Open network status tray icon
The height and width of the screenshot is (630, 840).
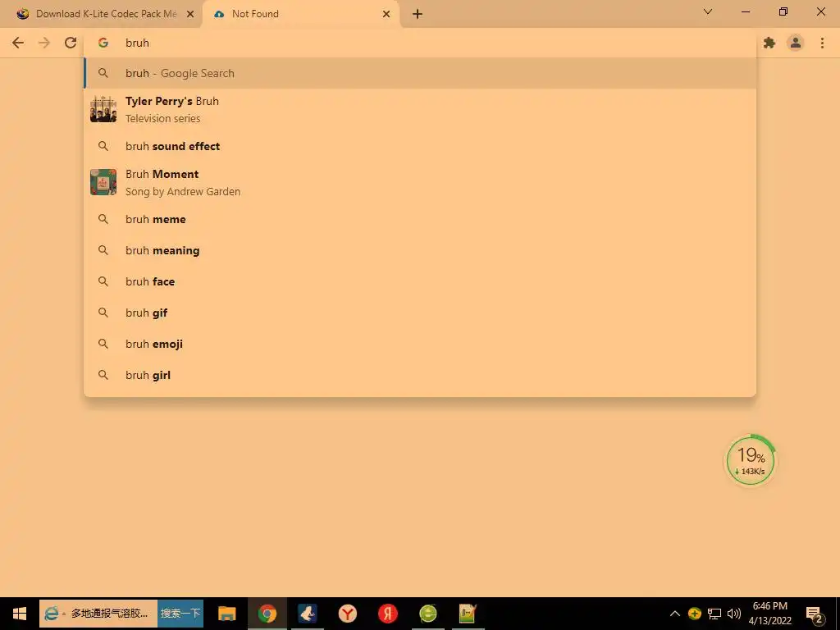pyautogui.click(x=714, y=614)
